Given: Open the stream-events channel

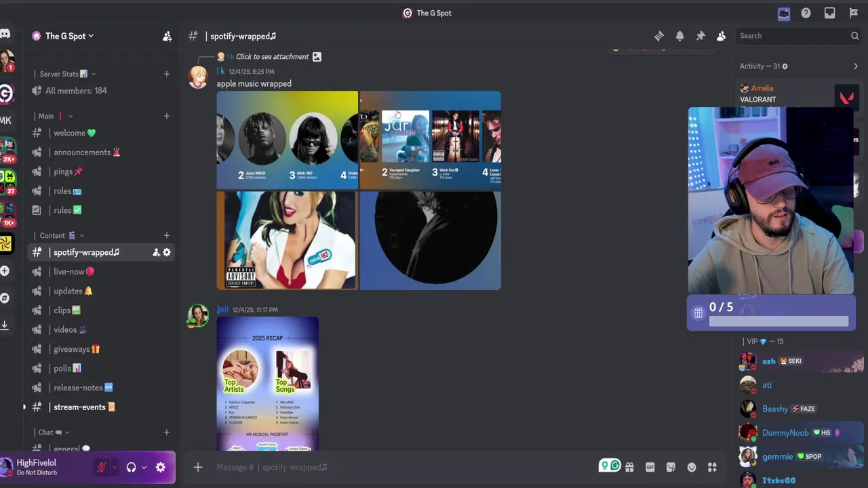Looking at the screenshot, I should [x=102, y=407].
